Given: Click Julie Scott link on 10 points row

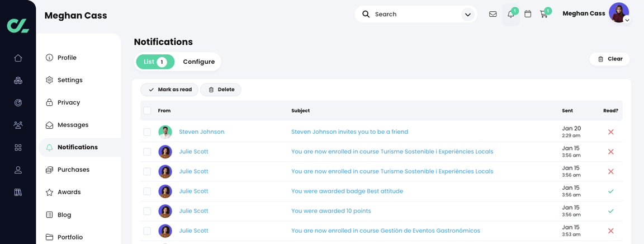Looking at the screenshot, I should (193, 211).
